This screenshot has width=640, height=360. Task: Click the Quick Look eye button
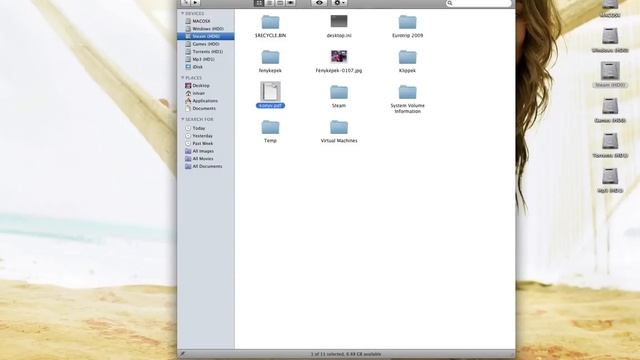click(319, 3)
